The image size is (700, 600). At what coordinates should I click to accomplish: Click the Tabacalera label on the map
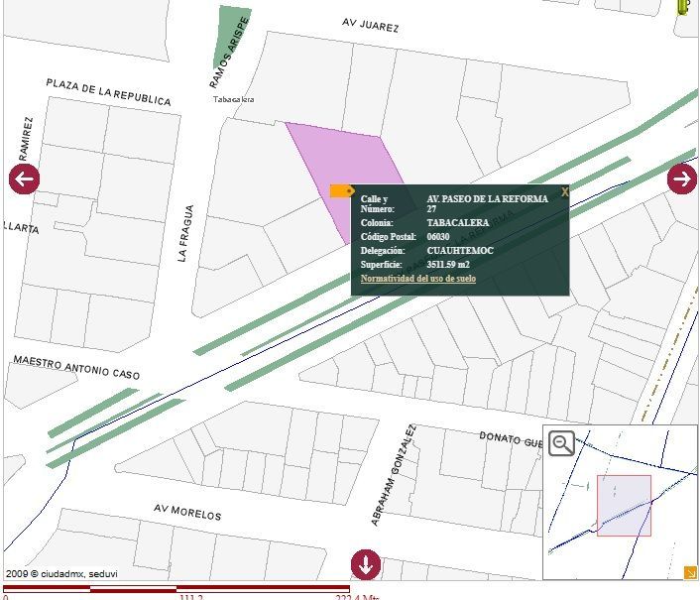pyautogui.click(x=233, y=99)
